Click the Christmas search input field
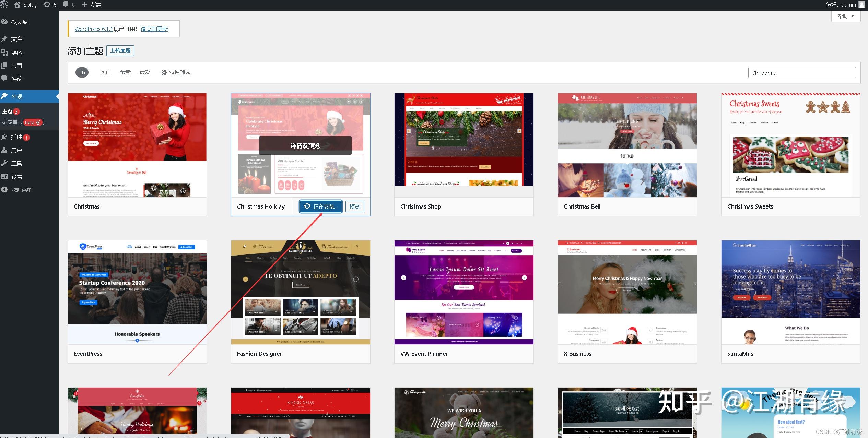 tap(801, 73)
